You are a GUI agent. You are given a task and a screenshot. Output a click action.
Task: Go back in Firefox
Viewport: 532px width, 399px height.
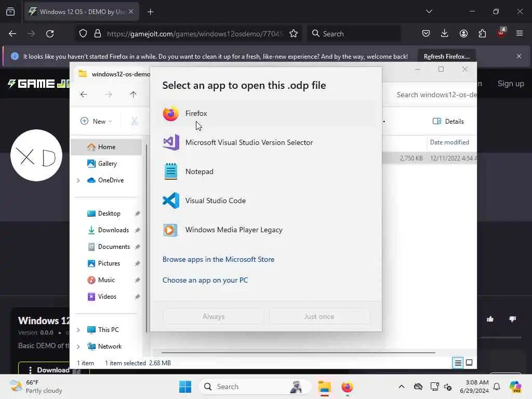12,34
